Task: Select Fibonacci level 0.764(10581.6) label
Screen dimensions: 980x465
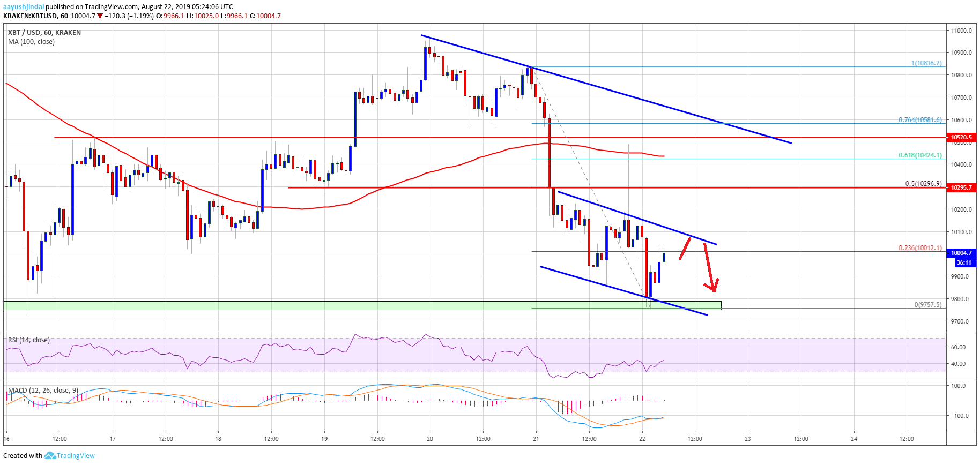Action: [920, 120]
